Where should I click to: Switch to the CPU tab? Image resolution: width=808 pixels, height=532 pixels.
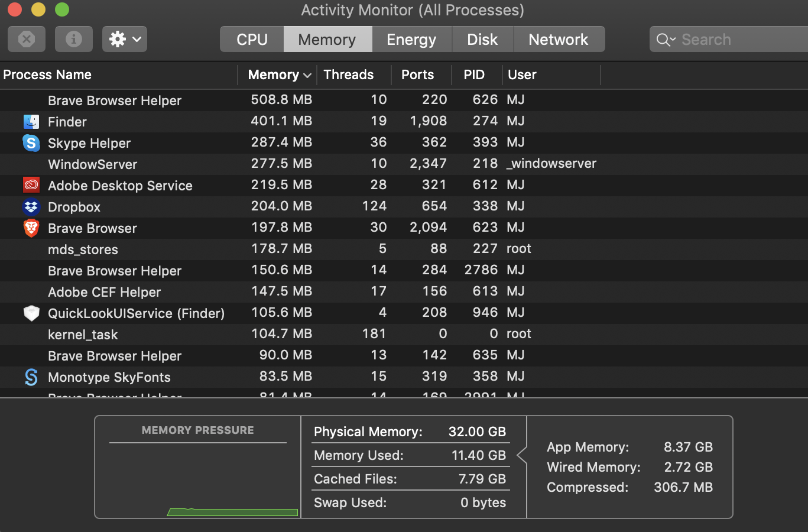(252, 39)
